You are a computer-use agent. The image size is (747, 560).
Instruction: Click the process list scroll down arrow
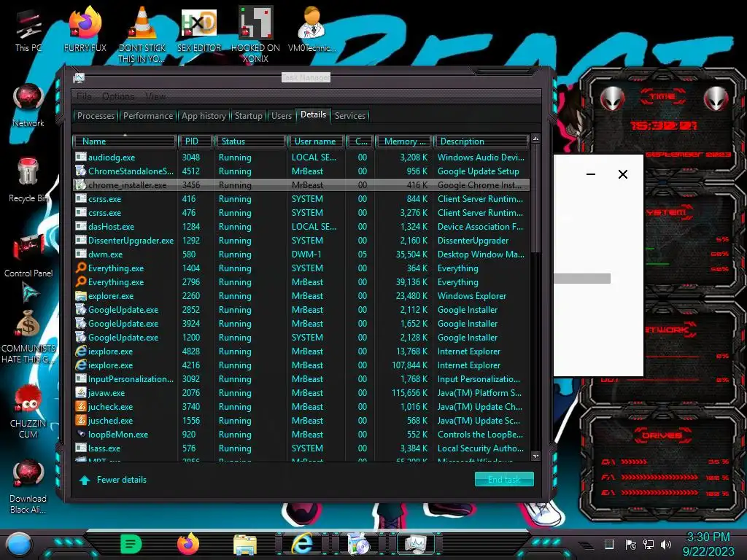coord(535,456)
